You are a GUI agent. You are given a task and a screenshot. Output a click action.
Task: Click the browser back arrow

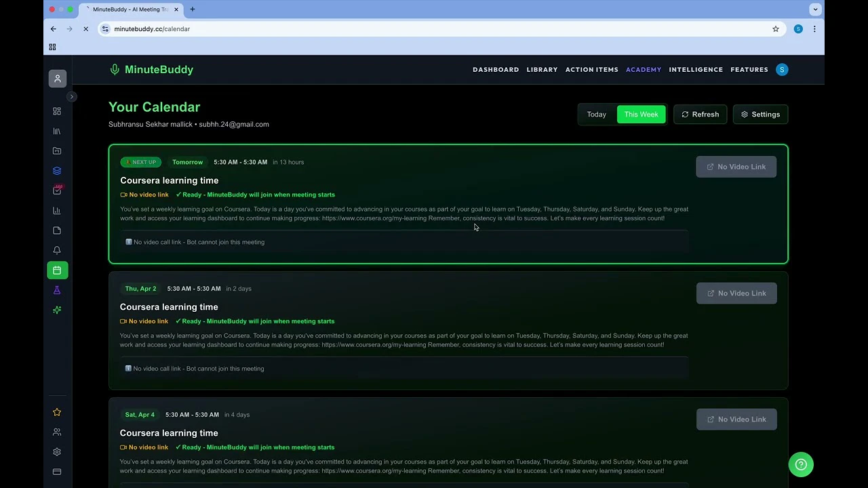54,29
